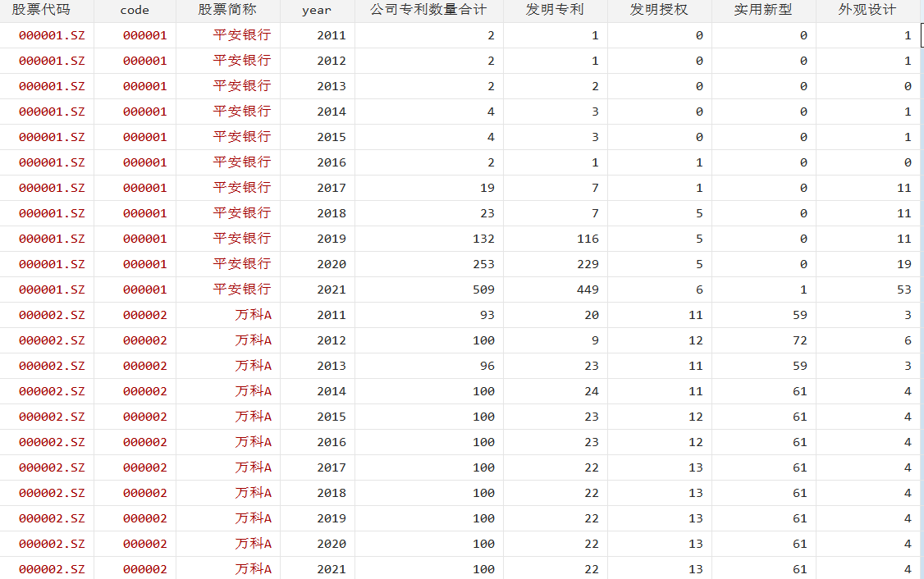The image size is (924, 579).
Task: Select invention grants value 6
Action: point(699,289)
